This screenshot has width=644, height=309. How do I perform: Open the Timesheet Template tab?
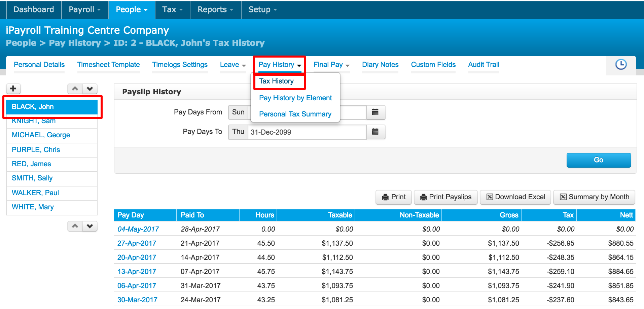coord(108,65)
